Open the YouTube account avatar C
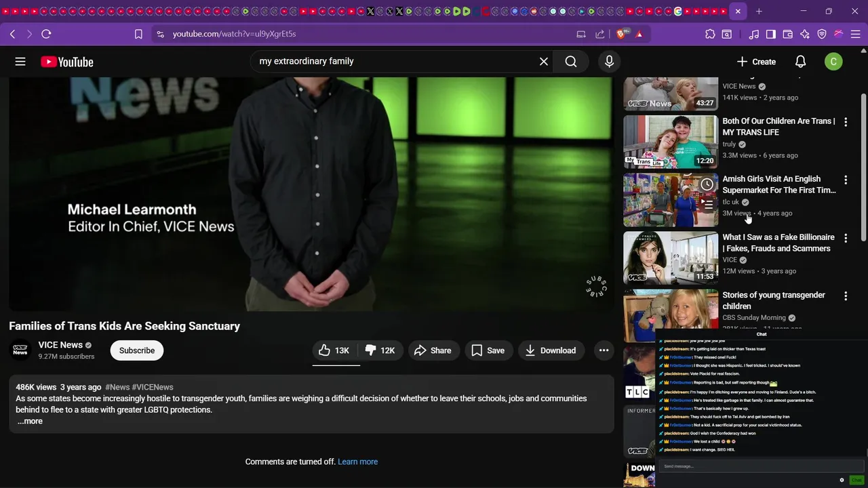The height and width of the screenshot is (488, 868). pyautogui.click(x=833, y=62)
